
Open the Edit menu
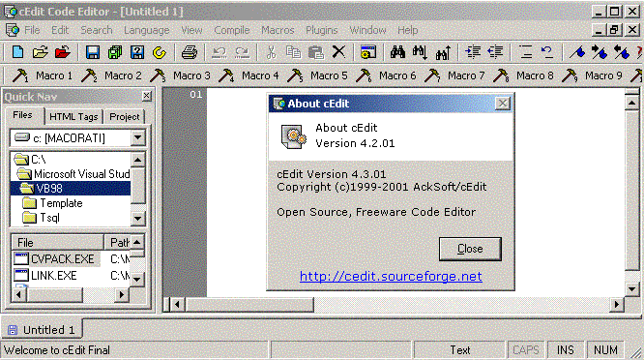click(x=60, y=30)
